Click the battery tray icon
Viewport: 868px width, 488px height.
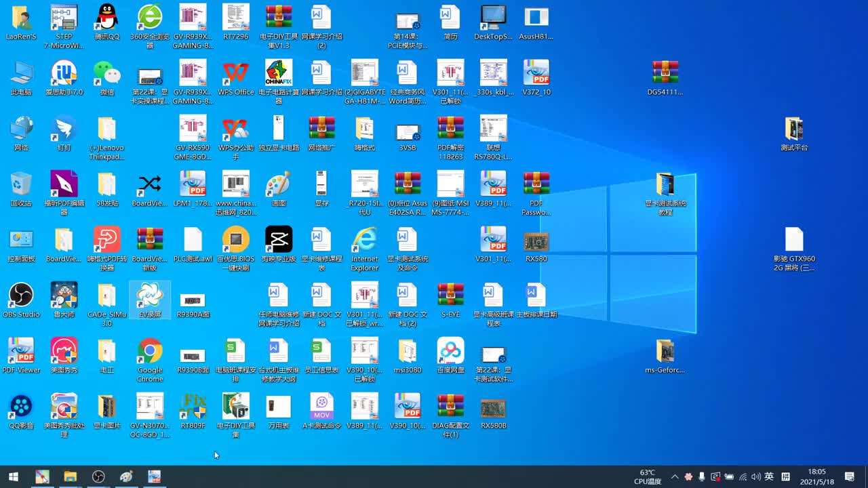coord(729,477)
